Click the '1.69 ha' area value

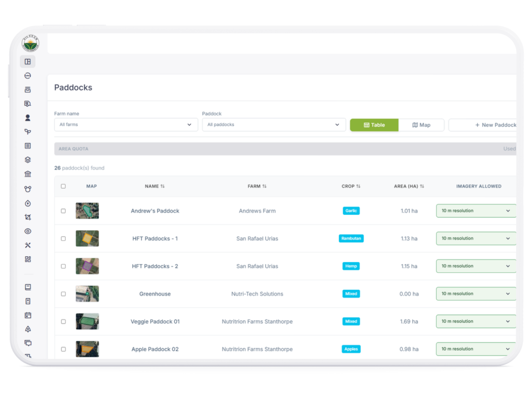click(409, 322)
